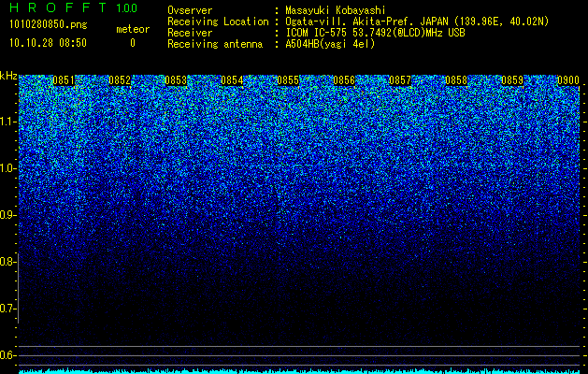588x374 pixels.
Task: Click the Receiving antenna label
Action: pos(215,44)
